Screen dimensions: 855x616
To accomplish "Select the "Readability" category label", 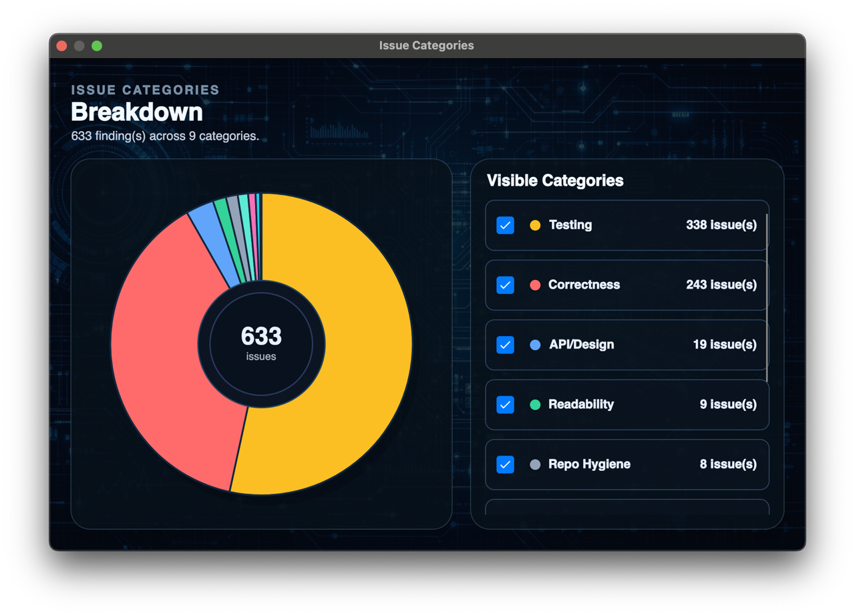I will [x=581, y=405].
